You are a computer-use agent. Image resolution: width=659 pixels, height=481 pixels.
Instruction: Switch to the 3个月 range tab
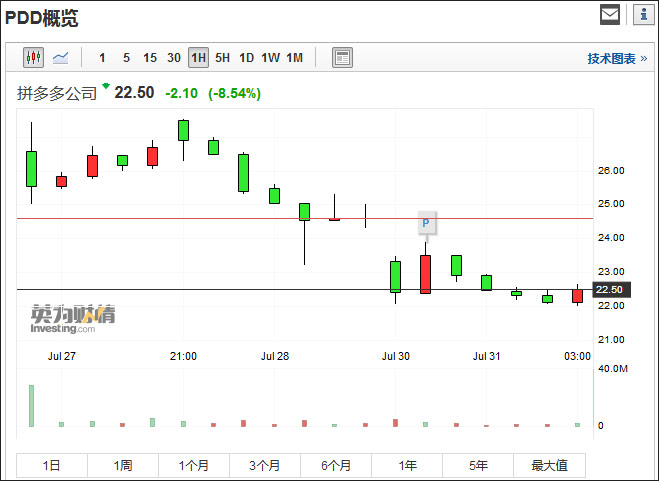[265, 465]
